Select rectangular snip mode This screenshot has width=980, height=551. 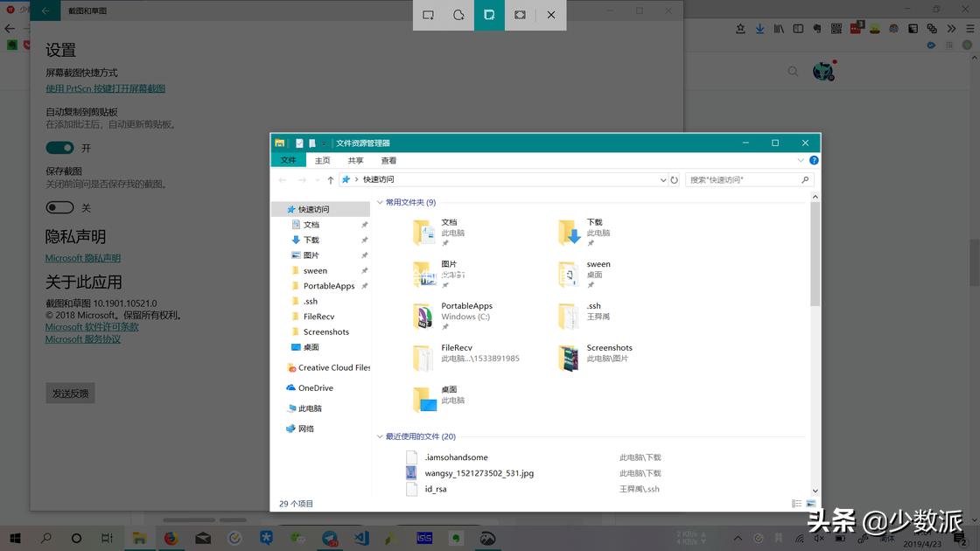(428, 15)
